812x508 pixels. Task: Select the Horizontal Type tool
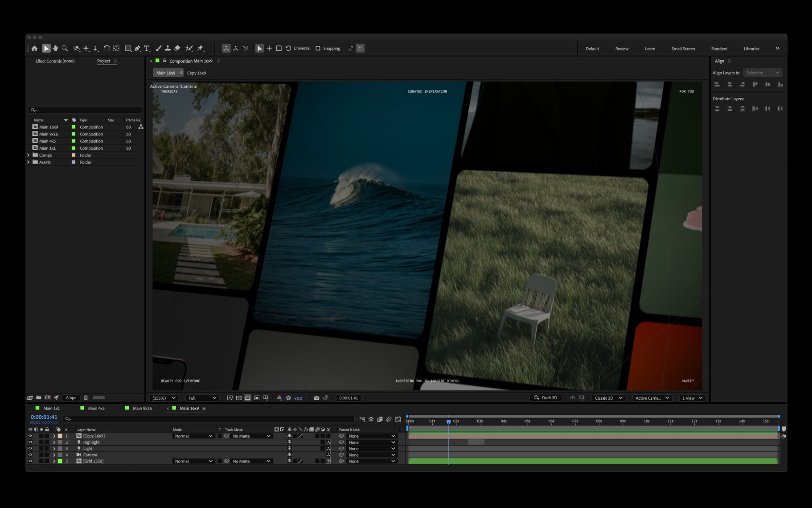147,48
